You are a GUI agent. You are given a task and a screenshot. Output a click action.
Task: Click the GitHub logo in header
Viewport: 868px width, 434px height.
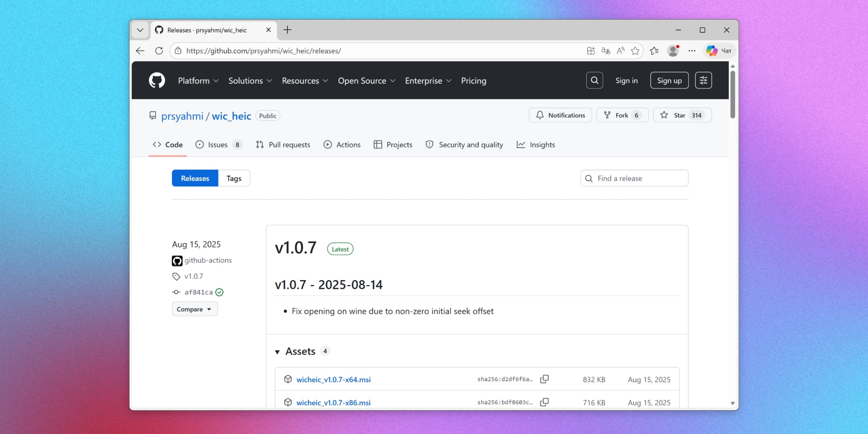[x=157, y=80]
